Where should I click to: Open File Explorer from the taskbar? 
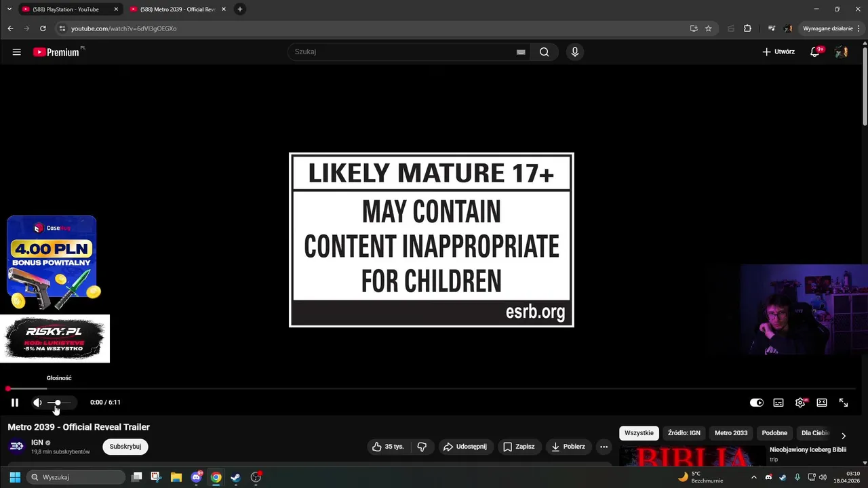pyautogui.click(x=176, y=477)
